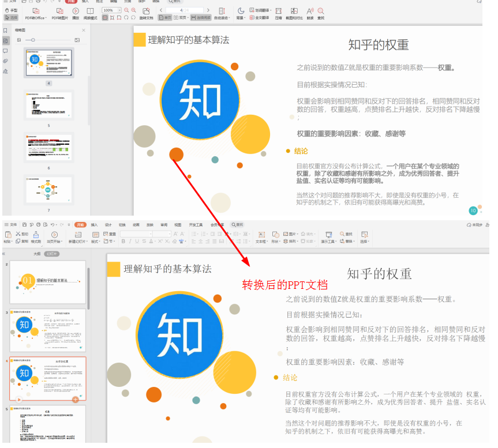Open bookmark panel in PDF sidebar
The width and height of the screenshot is (498, 448).
click(x=5, y=31)
